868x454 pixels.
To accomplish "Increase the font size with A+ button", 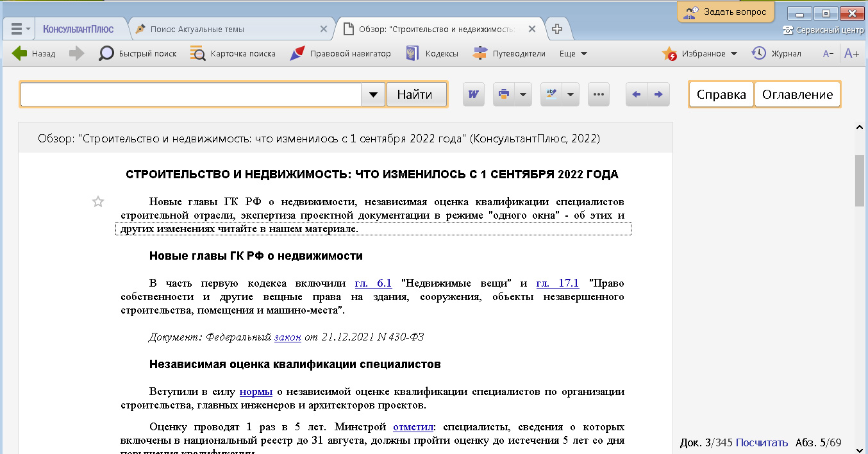I will [851, 54].
